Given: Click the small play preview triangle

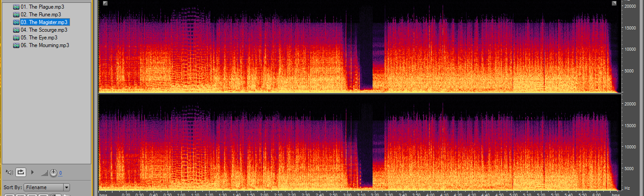Looking at the screenshot, I should (33, 173).
